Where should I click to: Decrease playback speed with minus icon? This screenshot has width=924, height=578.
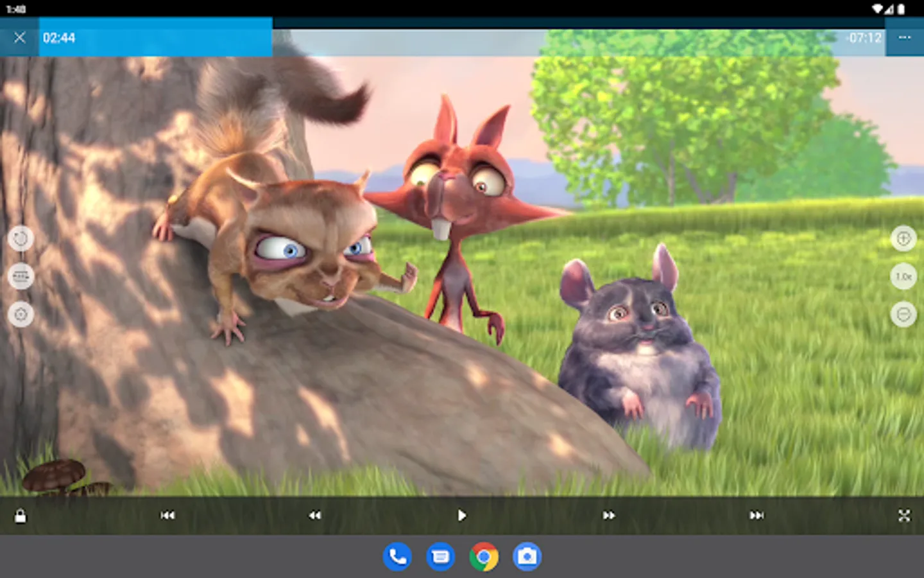coord(903,315)
